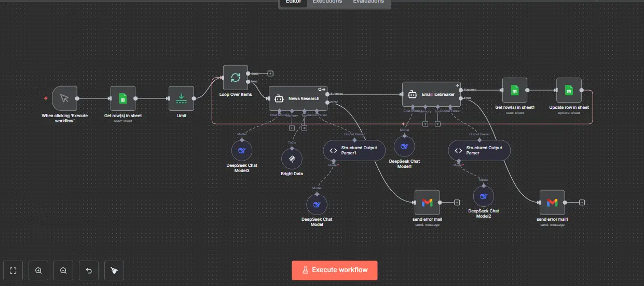Select the 'Get row(s) in sheet' Google Sheets node
The image size is (644, 286).
122,98
